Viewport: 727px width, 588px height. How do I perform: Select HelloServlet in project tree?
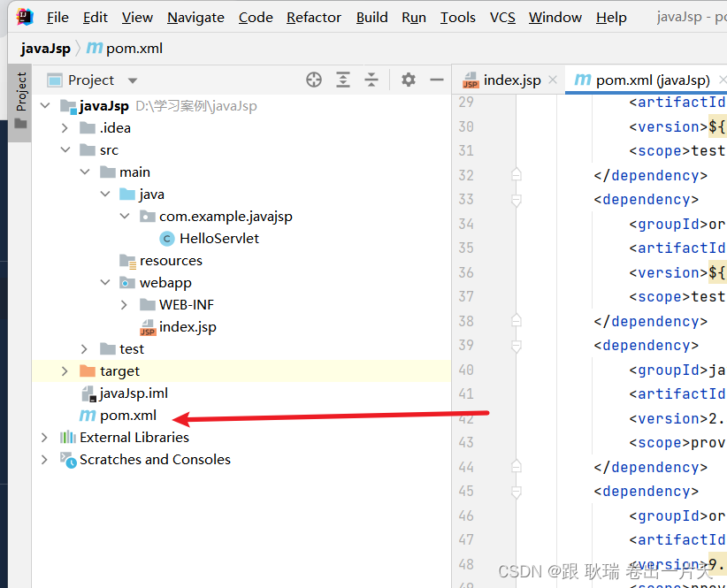pyautogui.click(x=218, y=239)
